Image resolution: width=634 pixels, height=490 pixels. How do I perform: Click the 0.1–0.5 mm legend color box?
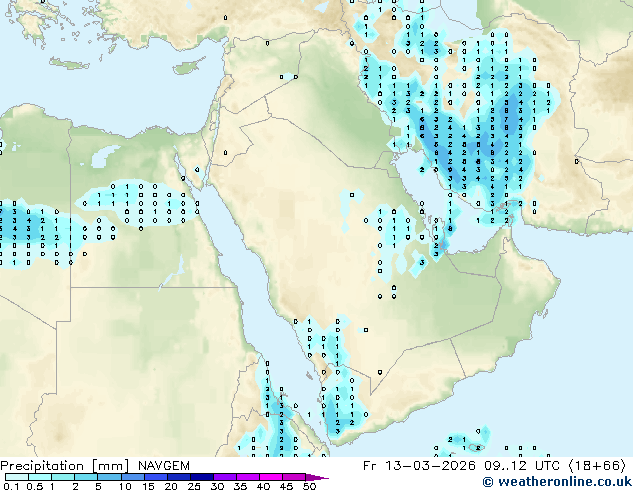pyautogui.click(x=17, y=477)
